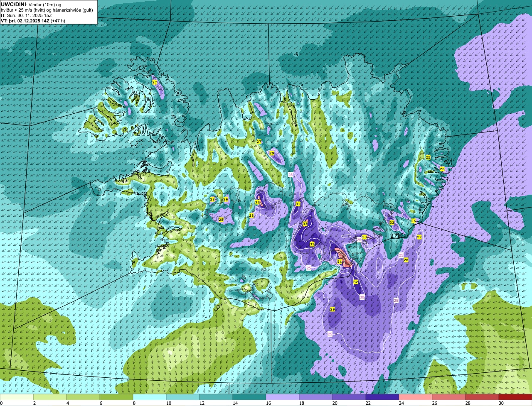Screen dimensions: 532x406
Task: Pick the 28–30 m/s red legend swatch
Action: click(x=482, y=397)
